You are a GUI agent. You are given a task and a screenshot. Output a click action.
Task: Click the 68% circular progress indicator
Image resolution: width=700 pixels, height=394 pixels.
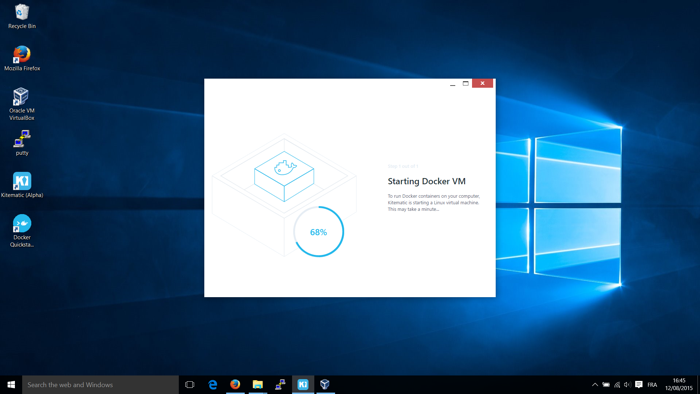pos(319,232)
